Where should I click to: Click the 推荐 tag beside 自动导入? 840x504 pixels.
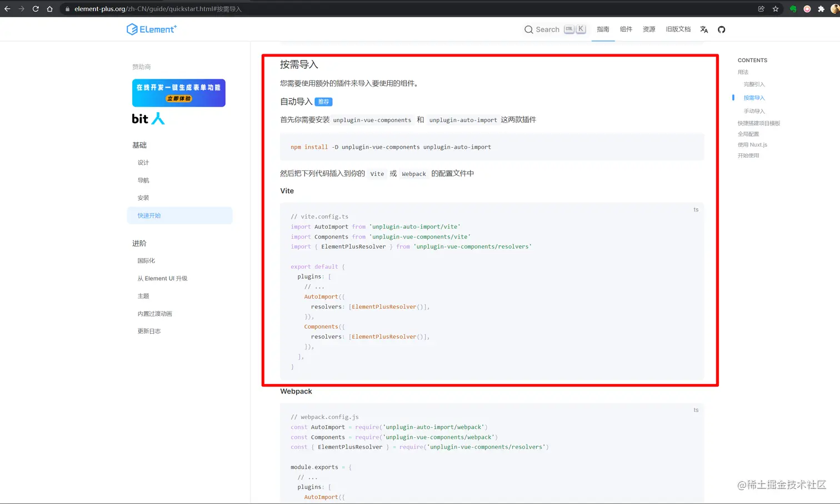[x=323, y=102]
